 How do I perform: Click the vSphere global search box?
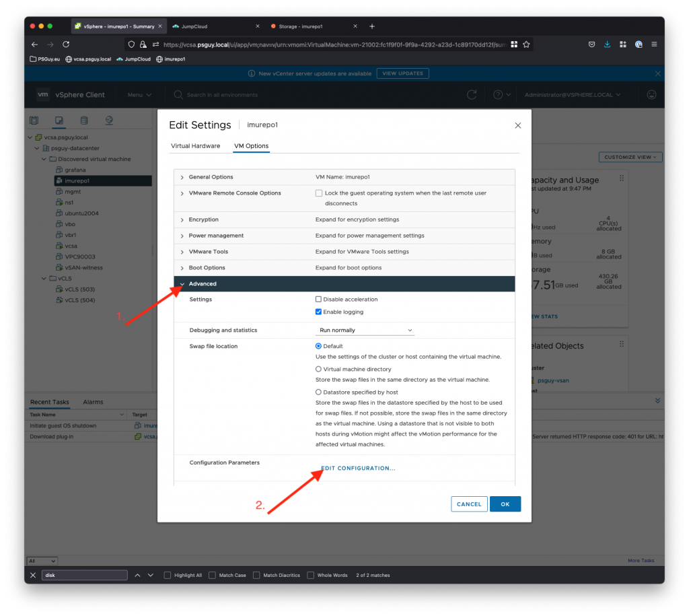pos(222,95)
